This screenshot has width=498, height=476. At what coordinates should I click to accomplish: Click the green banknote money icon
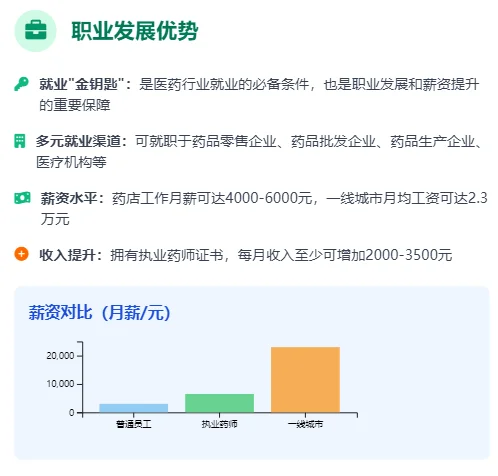pyautogui.click(x=22, y=198)
